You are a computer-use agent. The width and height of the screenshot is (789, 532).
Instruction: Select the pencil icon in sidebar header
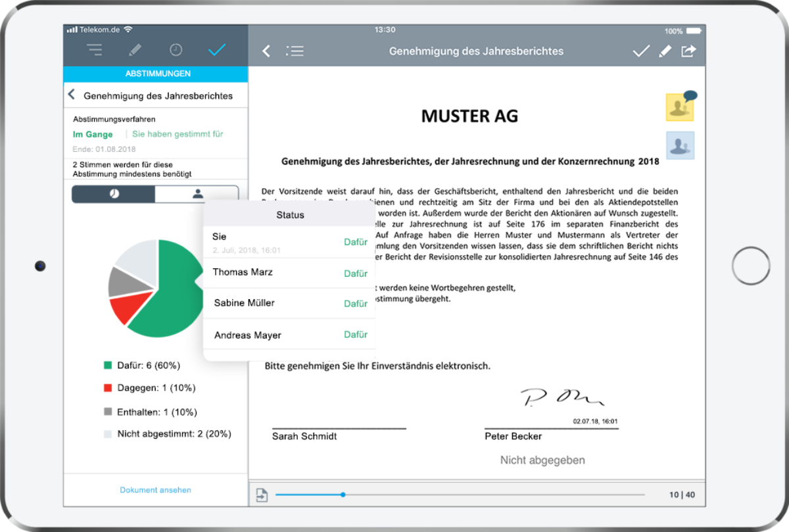tap(135, 50)
